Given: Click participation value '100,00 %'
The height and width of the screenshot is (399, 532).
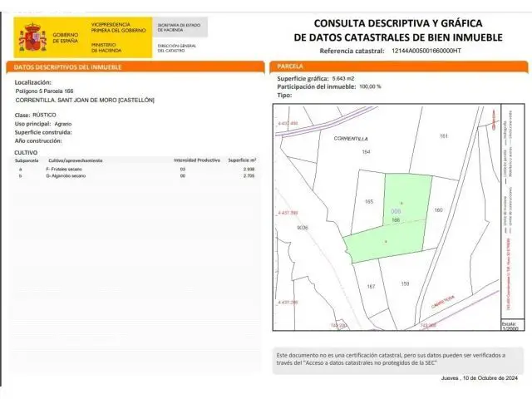Looking at the screenshot, I should 370,86.
